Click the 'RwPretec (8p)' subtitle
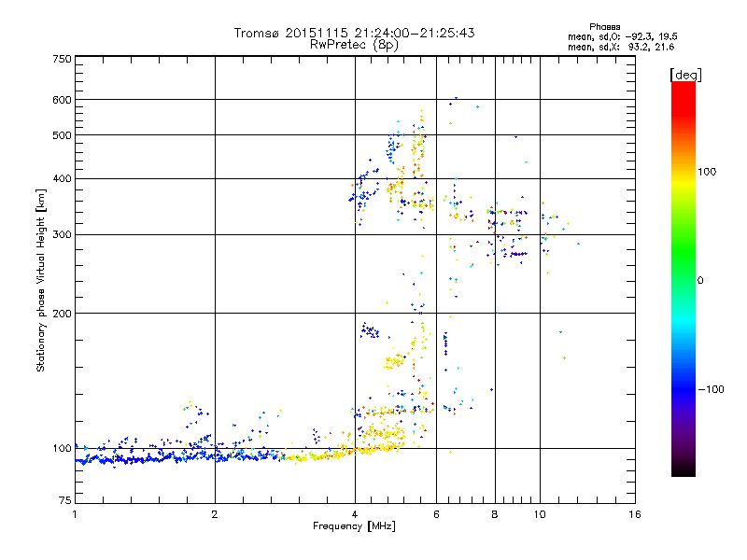Image resolution: width=747 pixels, height=560 pixels. click(354, 45)
